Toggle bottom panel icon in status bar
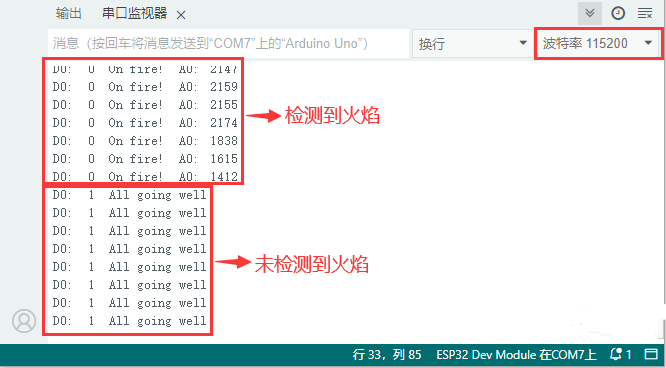The height and width of the screenshot is (368, 666). (x=651, y=354)
